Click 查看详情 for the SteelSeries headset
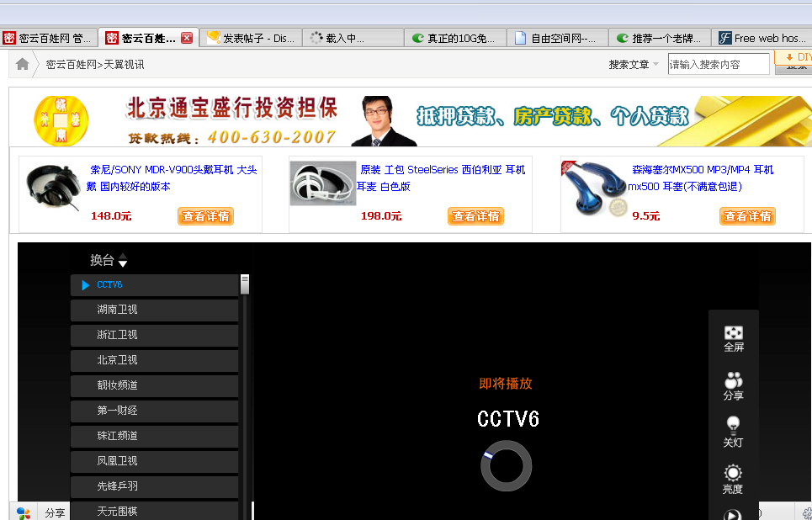This screenshot has width=812, height=520. [476, 216]
